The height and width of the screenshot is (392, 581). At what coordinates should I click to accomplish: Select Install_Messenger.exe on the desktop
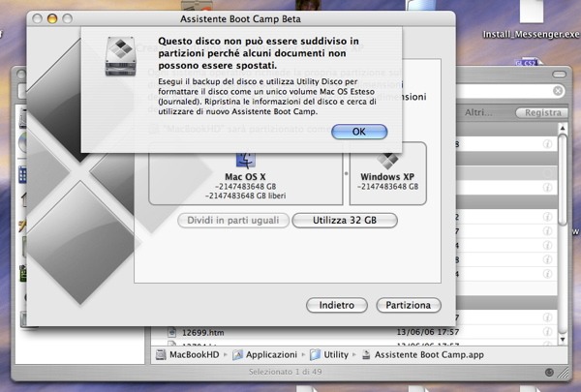[x=531, y=35]
